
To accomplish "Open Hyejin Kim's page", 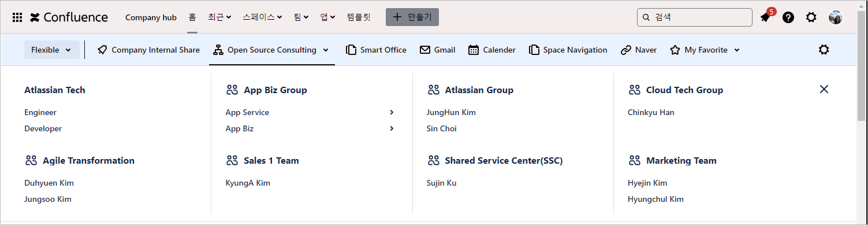I will coord(647,183).
